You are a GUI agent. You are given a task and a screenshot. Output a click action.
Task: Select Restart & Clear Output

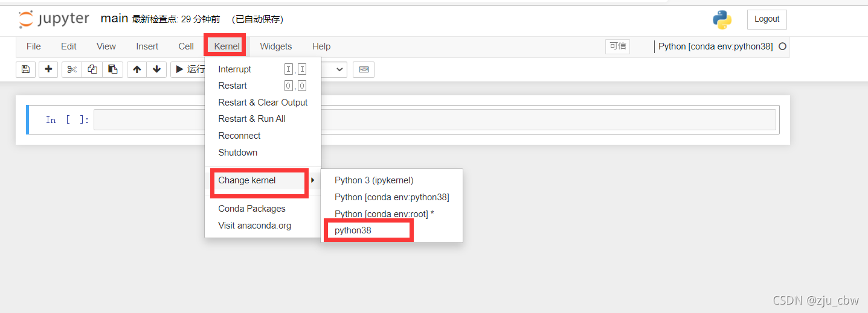[263, 103]
